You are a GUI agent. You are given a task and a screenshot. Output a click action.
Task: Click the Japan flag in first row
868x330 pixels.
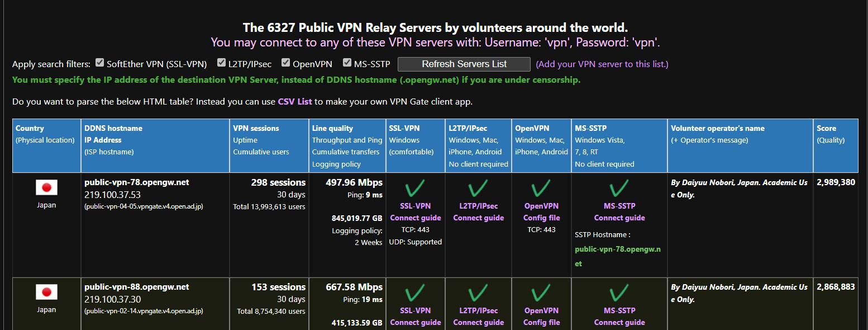46,187
